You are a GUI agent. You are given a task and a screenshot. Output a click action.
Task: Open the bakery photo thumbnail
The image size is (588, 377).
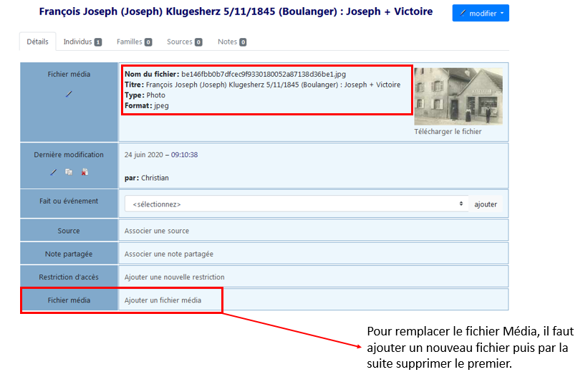(x=458, y=96)
